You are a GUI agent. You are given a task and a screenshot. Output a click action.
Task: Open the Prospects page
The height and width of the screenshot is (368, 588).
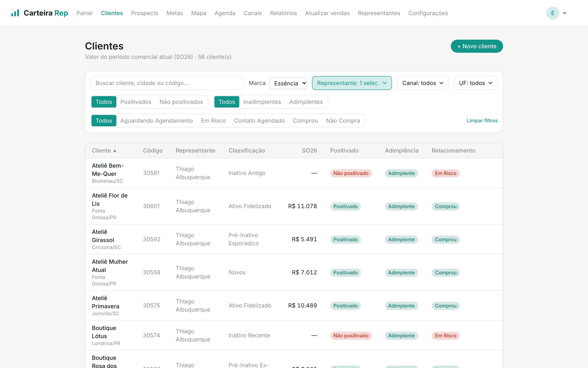pos(145,13)
